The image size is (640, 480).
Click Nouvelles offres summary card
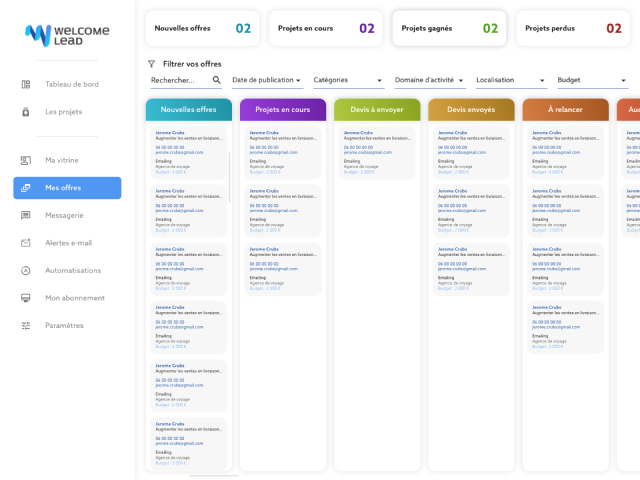[202, 28]
